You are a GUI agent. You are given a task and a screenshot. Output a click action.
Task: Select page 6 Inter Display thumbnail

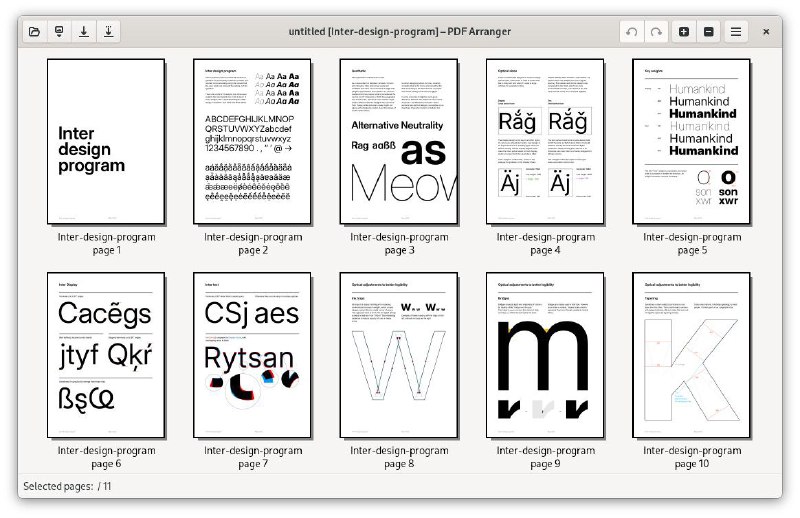pos(105,354)
